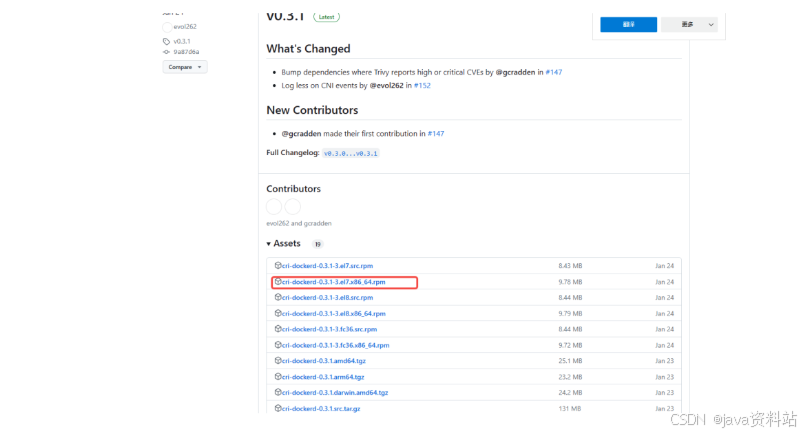Viewport: 811px width, 435px height.
Task: Click package icon beside cri-dockerd-0.3.1-3.el8.src.rpm
Action: (278, 297)
